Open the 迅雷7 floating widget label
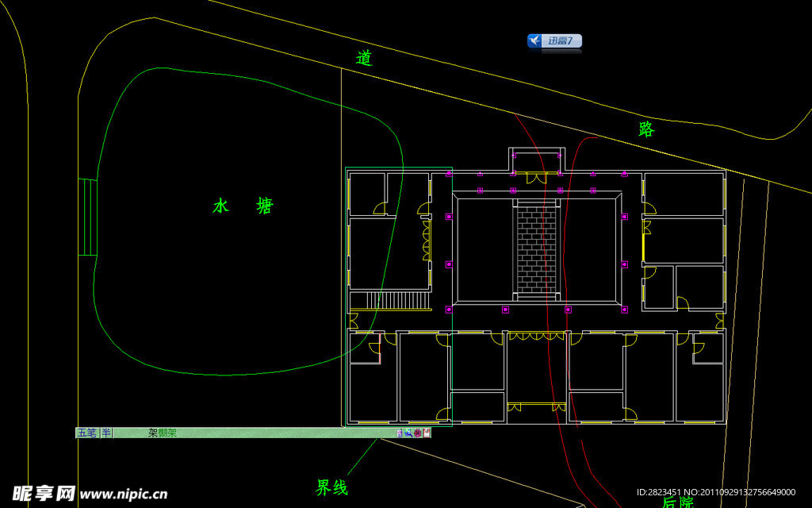Image resolution: width=812 pixels, height=508 pixels. tap(561, 41)
